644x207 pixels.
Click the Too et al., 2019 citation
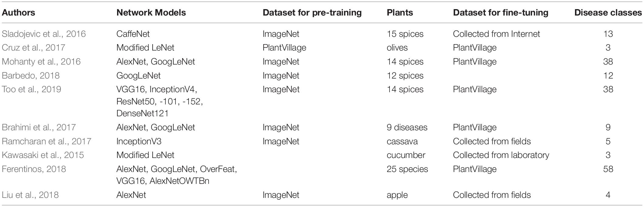pos(32,89)
